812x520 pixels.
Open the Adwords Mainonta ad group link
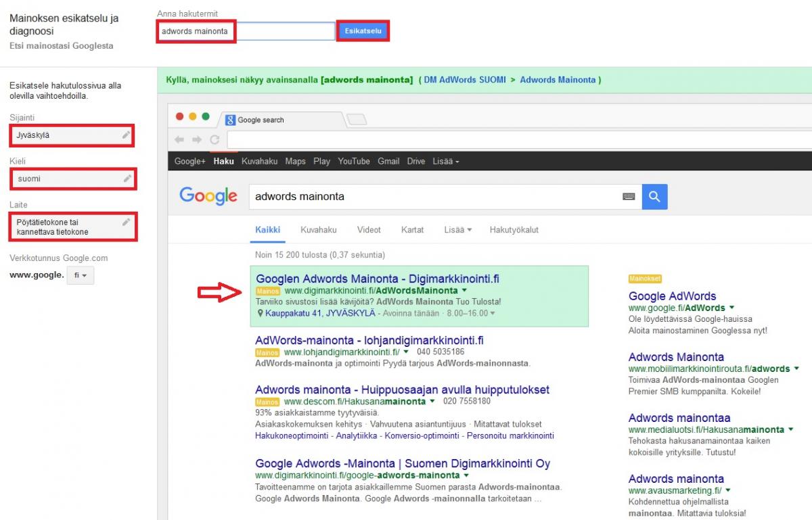pyautogui.click(x=558, y=80)
